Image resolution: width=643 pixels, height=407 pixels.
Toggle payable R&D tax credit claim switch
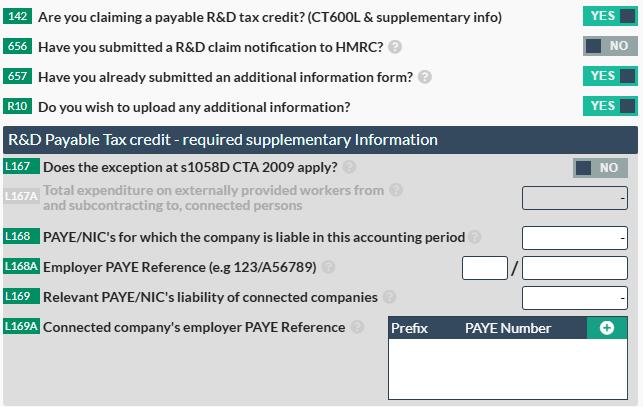click(x=610, y=16)
